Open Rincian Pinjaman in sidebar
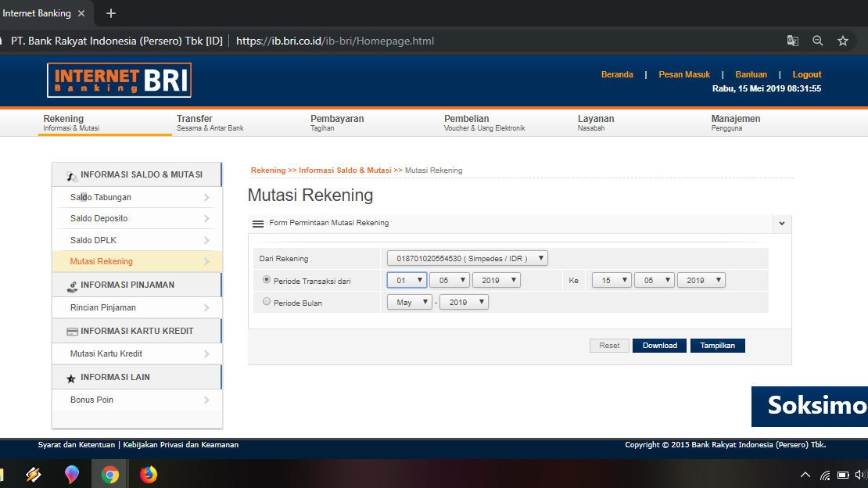 pos(138,307)
